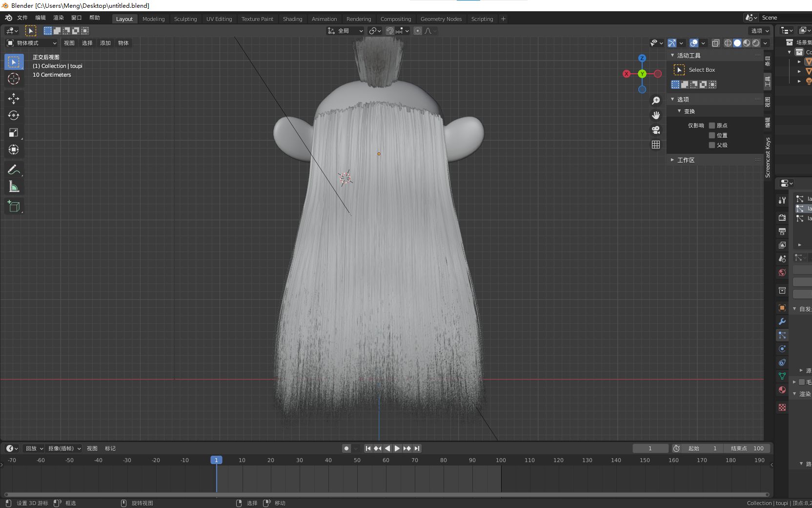The width and height of the screenshot is (812, 508).
Task: Open Render properties in the properties sidebar
Action: tap(782, 218)
